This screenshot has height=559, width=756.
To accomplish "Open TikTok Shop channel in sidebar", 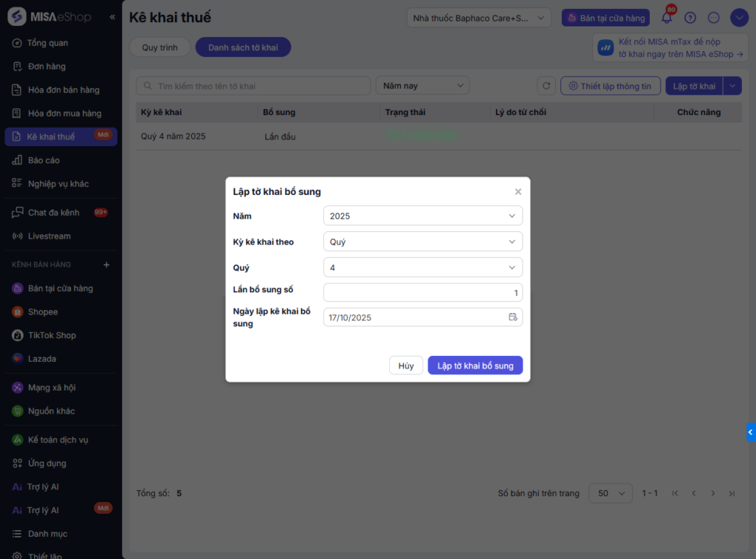I will (52, 335).
